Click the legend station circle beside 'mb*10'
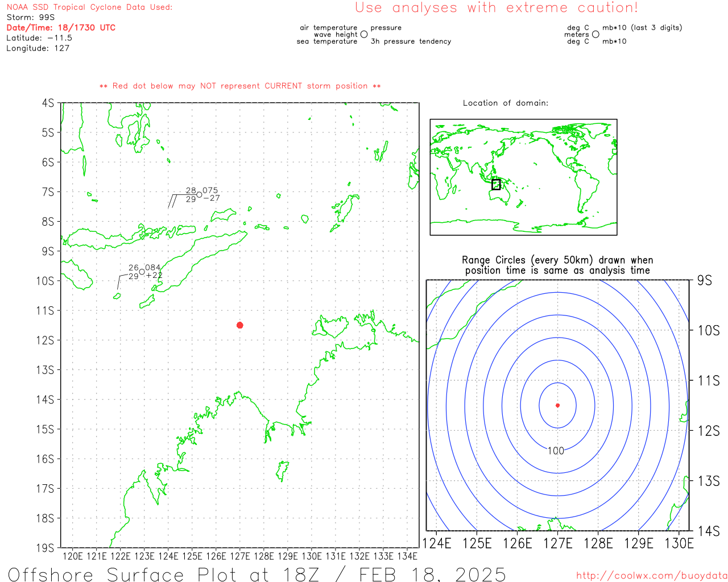 tap(595, 35)
